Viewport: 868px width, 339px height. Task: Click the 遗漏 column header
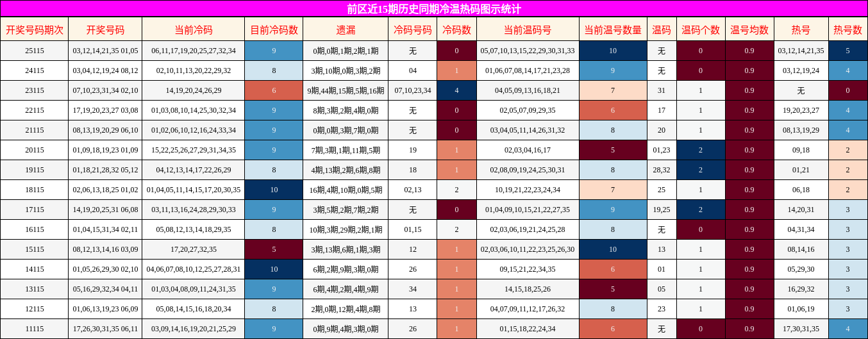tap(346, 29)
